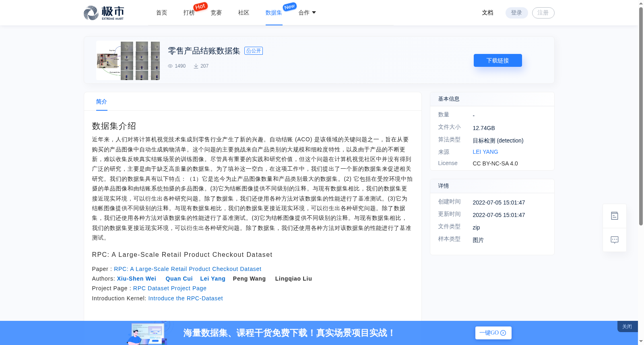Open the RPC paper link
The height and width of the screenshot is (345, 644).
[x=188, y=269]
